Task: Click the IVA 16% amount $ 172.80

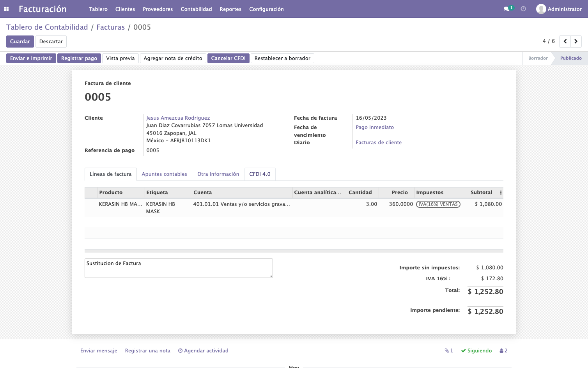Action: pos(492,279)
